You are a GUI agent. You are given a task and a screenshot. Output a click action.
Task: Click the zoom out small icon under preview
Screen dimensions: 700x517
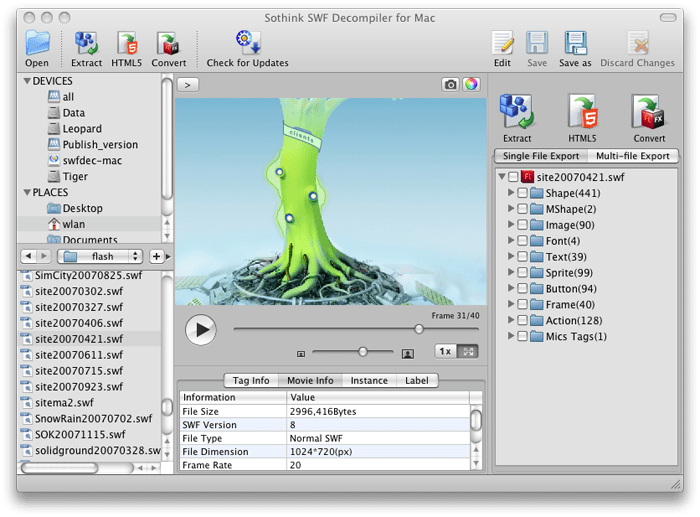tap(301, 354)
